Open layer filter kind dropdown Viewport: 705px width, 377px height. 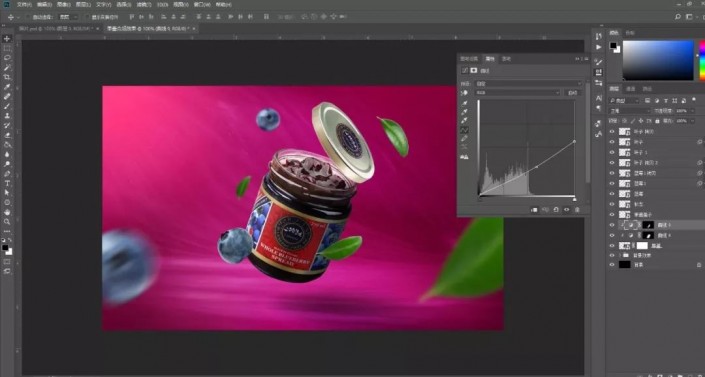[x=624, y=101]
